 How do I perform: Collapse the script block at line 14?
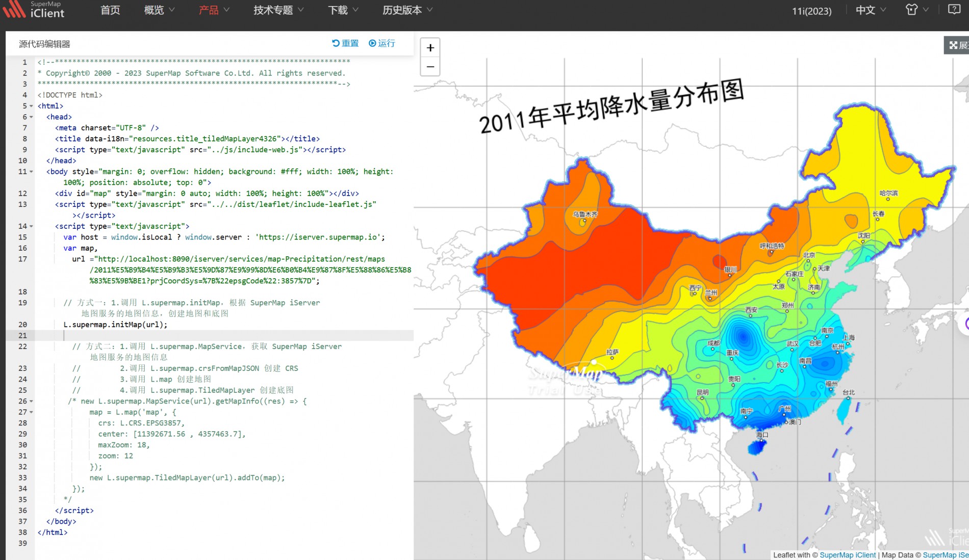pyautogui.click(x=31, y=226)
